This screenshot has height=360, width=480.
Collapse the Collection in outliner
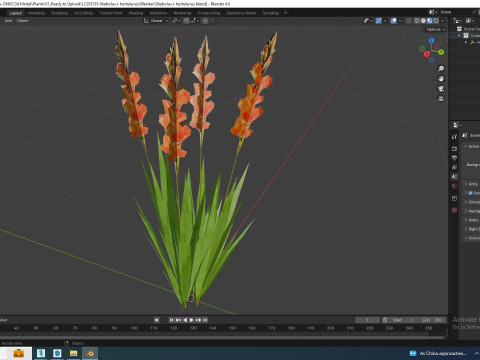(x=460, y=35)
